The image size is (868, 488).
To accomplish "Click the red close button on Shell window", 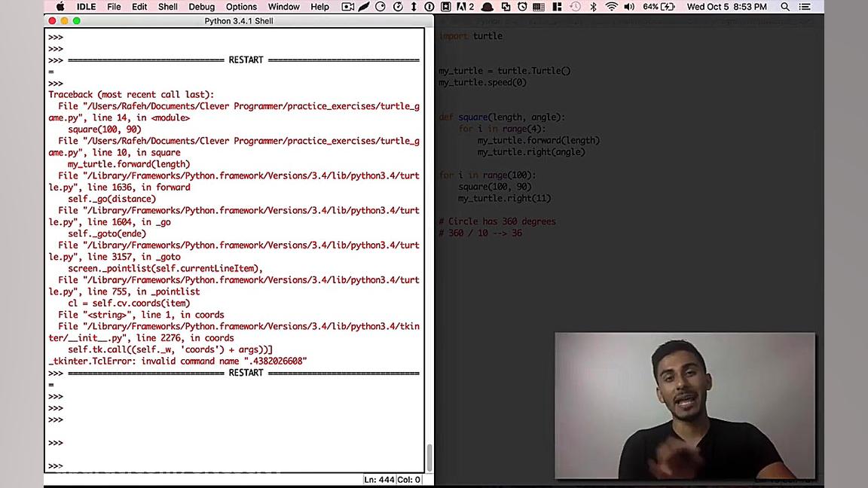I will 51,22.
